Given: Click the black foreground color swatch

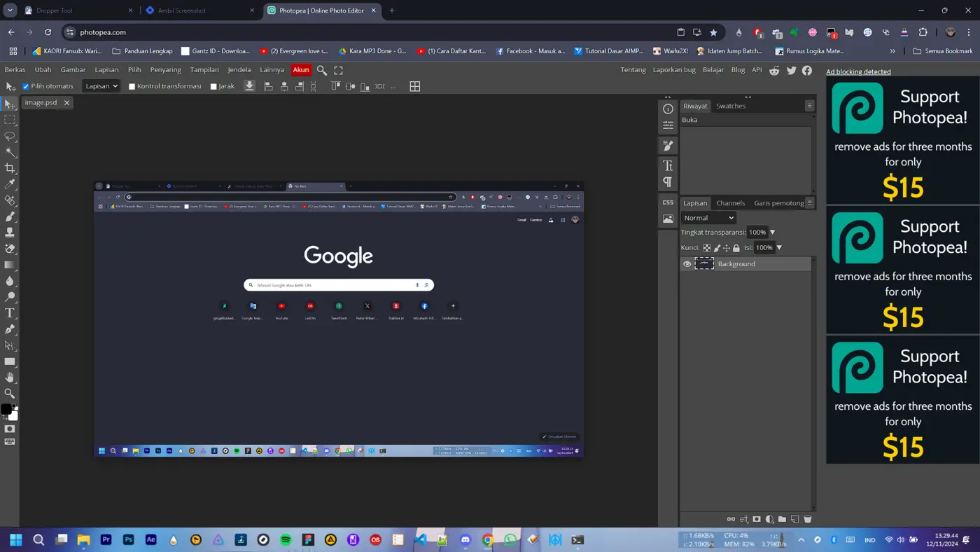Looking at the screenshot, I should 6,409.
